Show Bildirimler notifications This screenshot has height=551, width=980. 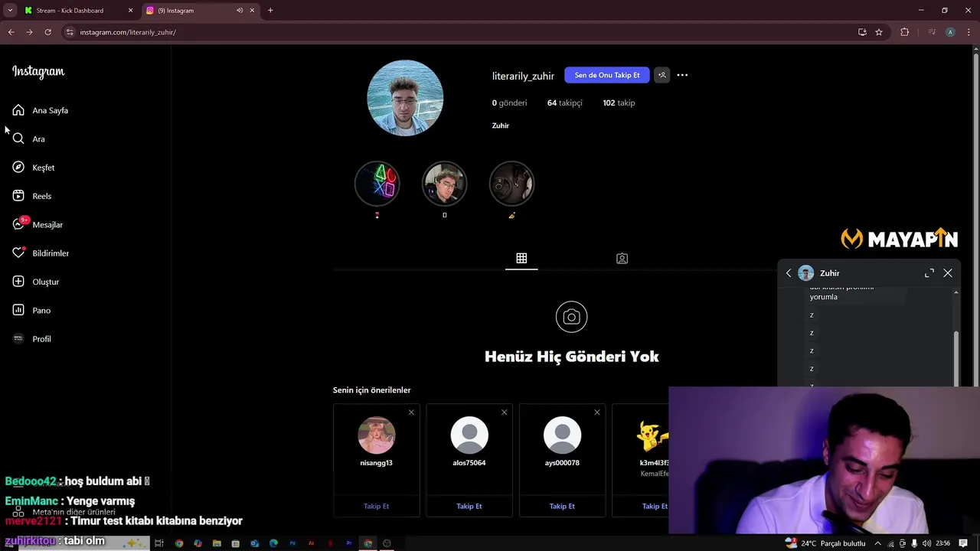[41, 253]
